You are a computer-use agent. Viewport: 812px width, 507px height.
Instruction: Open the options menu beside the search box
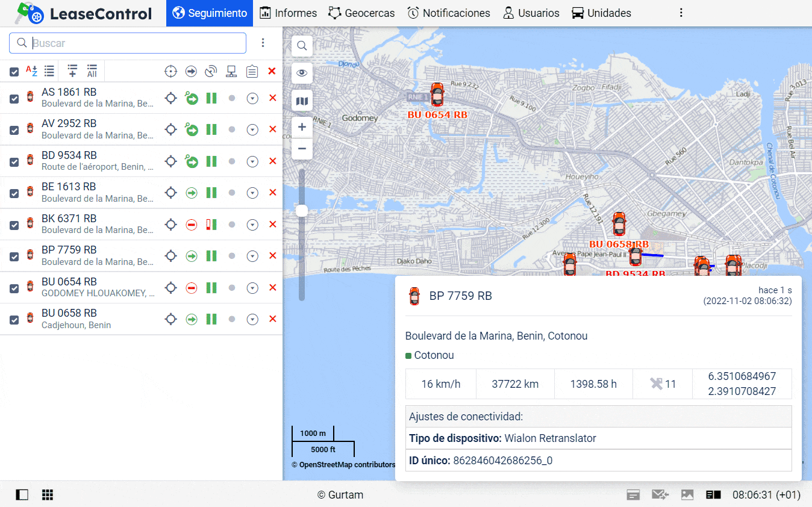pos(263,43)
